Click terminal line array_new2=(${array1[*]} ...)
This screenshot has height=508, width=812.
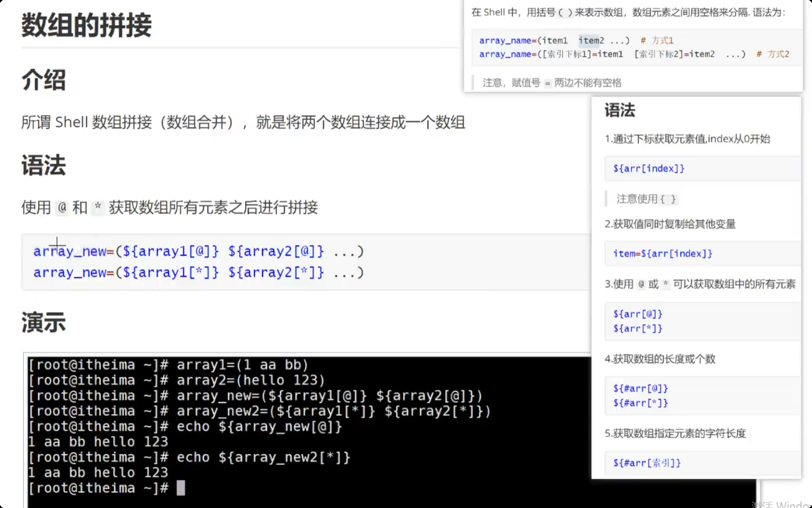pyautogui.click(x=259, y=411)
